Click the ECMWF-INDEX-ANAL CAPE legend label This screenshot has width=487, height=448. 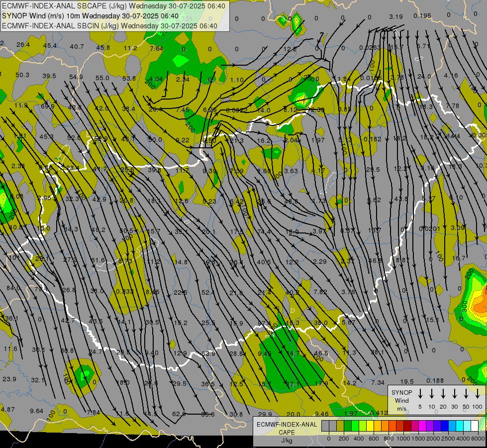[x=287, y=428]
